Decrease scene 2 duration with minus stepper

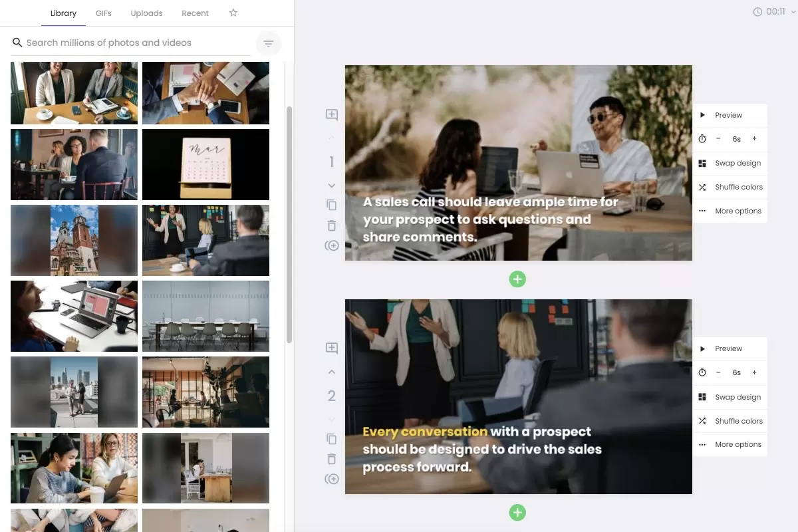point(718,372)
